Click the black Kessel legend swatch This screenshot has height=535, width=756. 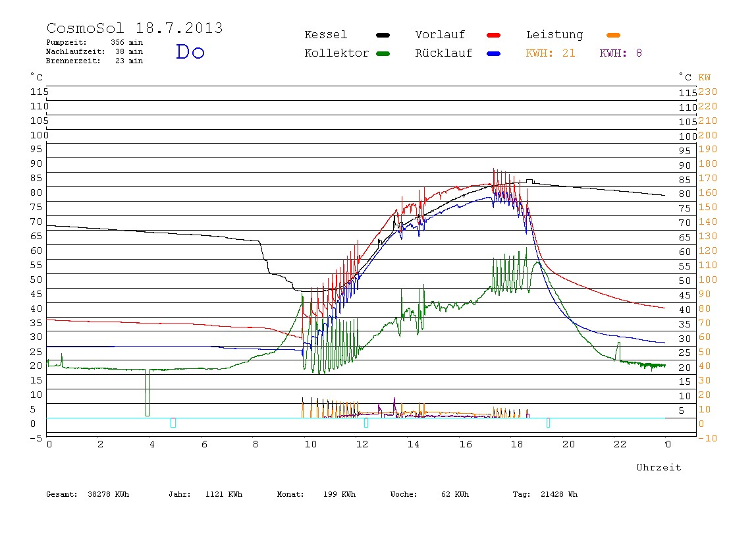point(383,35)
